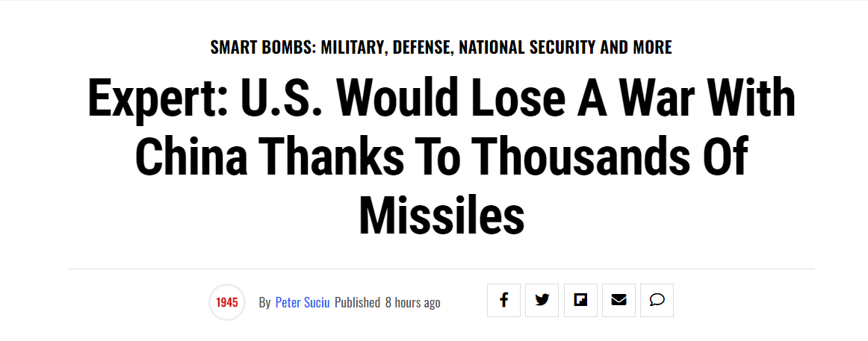Share the article on Facebook

pos(503,300)
